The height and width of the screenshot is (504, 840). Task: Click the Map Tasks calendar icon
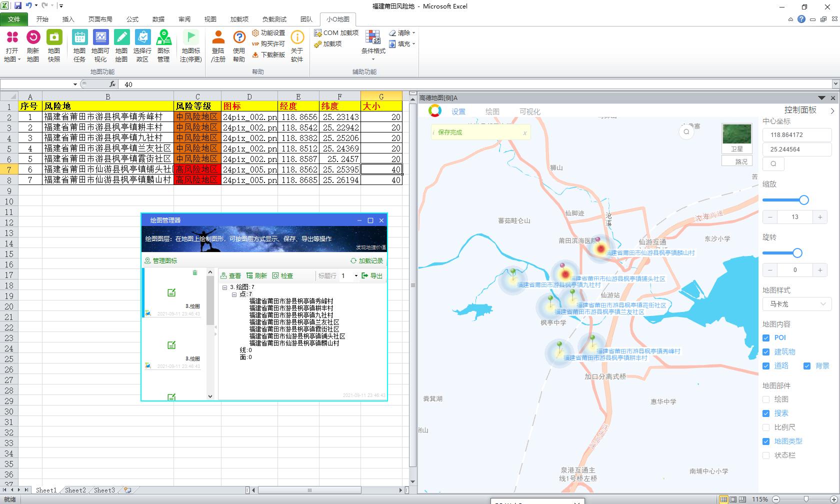tap(79, 37)
